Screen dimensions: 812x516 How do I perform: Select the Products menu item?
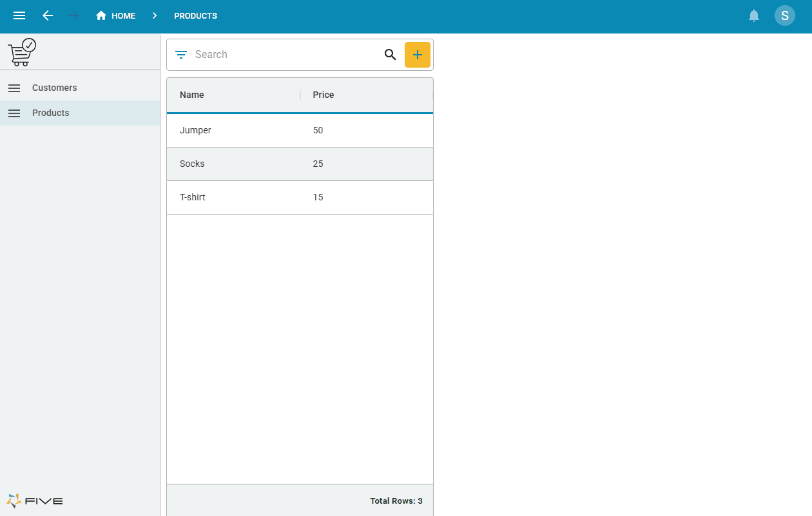[51, 113]
